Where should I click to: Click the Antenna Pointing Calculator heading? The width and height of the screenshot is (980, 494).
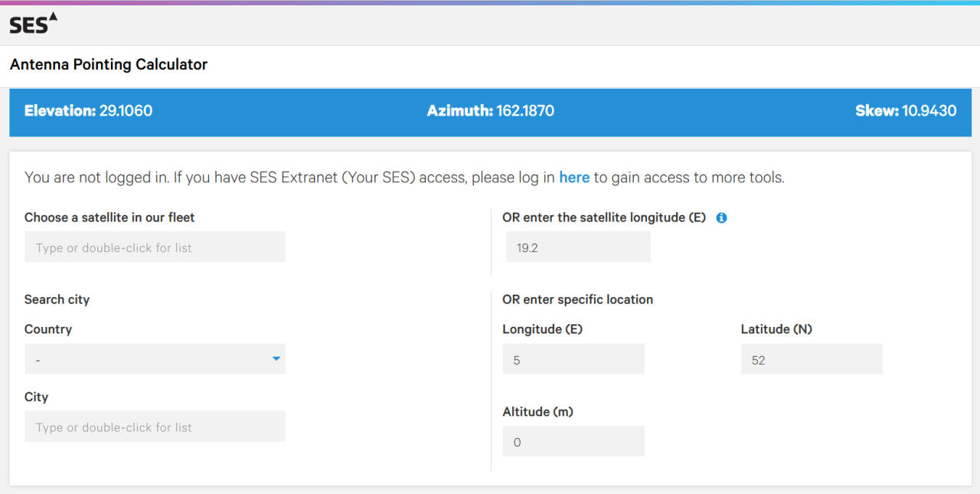click(x=109, y=65)
